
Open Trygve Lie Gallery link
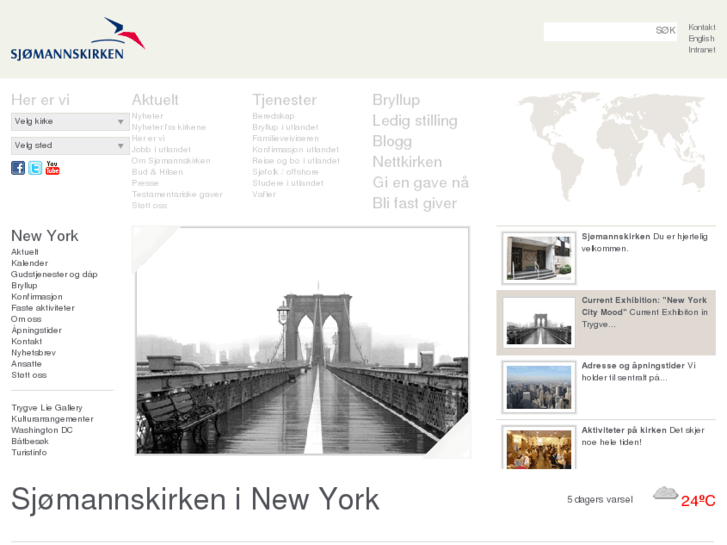pyautogui.click(x=47, y=408)
